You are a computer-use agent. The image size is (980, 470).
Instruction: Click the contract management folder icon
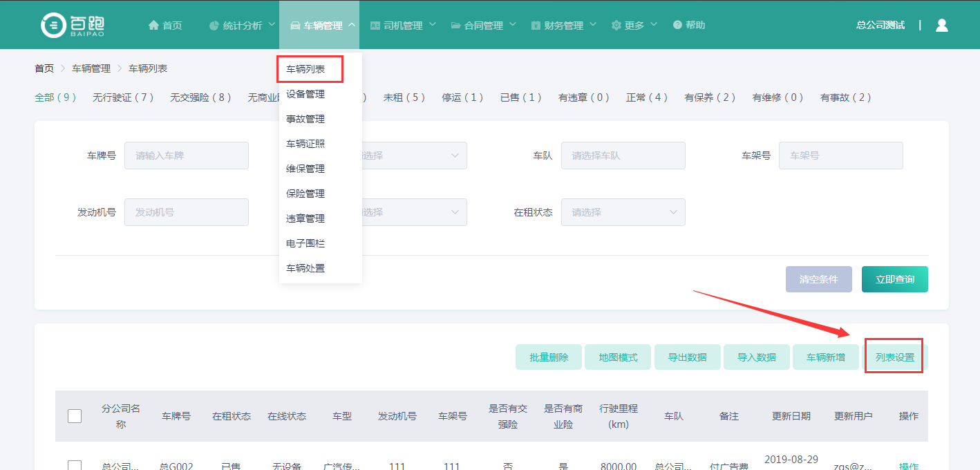[455, 26]
